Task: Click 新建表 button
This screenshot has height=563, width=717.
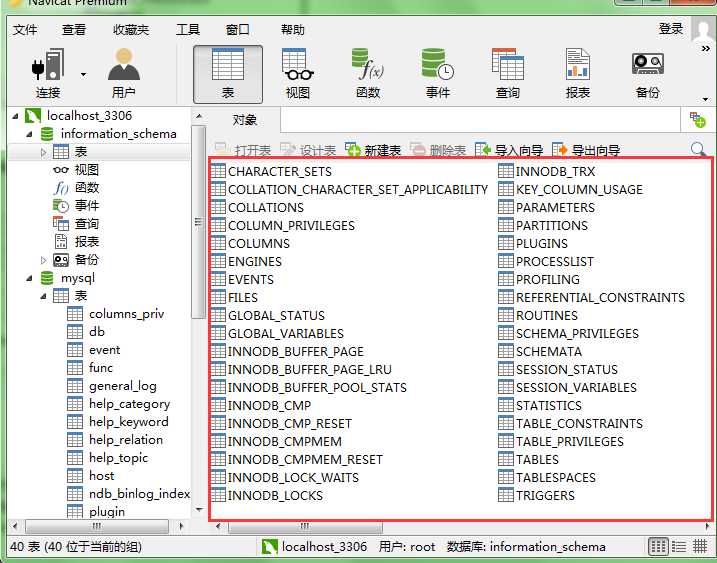Action: (374, 149)
